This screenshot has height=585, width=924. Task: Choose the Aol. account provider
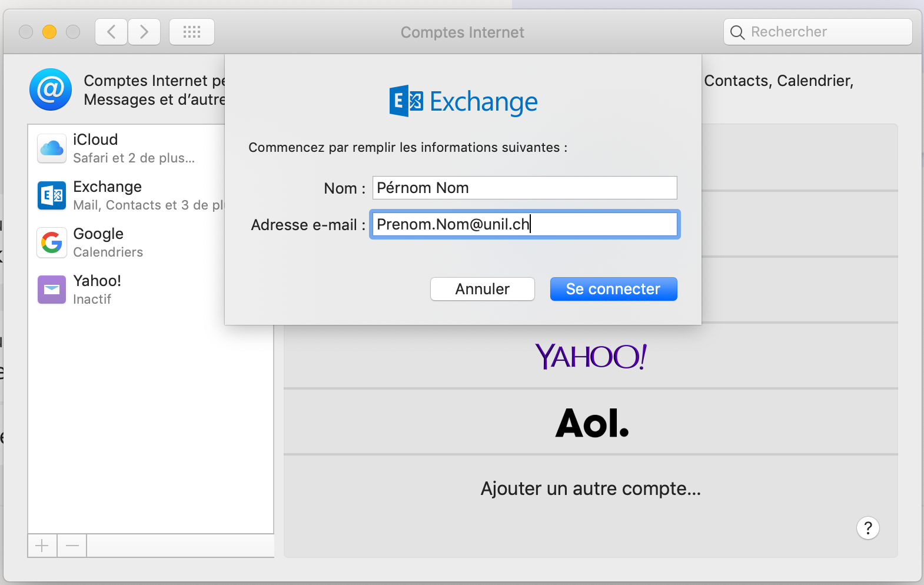click(x=590, y=423)
